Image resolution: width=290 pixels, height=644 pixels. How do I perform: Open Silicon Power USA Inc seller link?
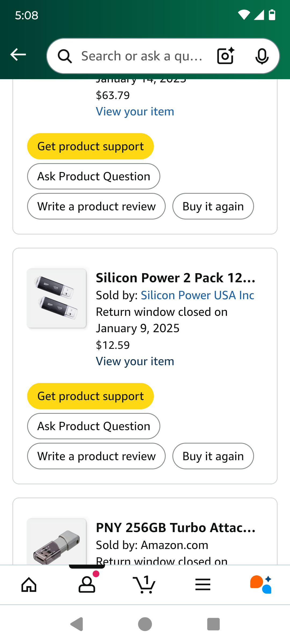[197, 295]
